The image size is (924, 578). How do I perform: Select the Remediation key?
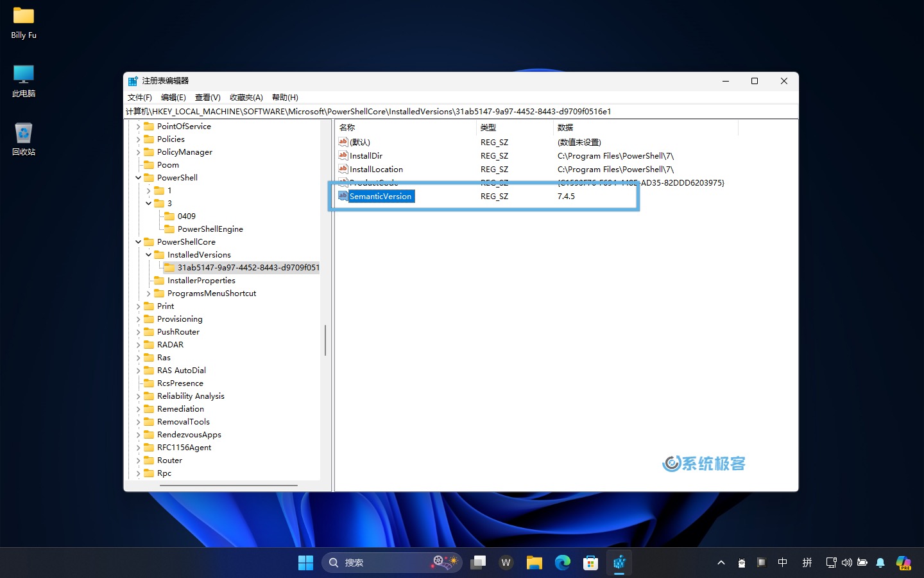pyautogui.click(x=180, y=408)
